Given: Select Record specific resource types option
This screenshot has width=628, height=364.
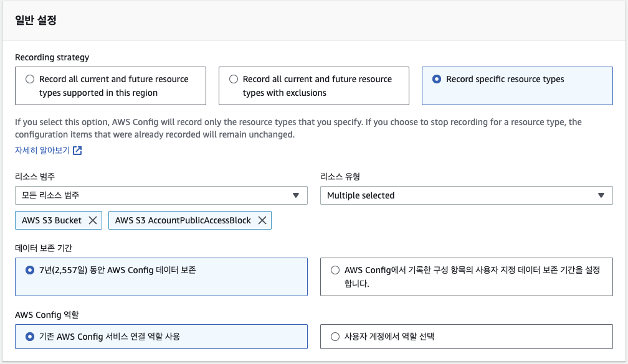Looking at the screenshot, I should pyautogui.click(x=517, y=86).
